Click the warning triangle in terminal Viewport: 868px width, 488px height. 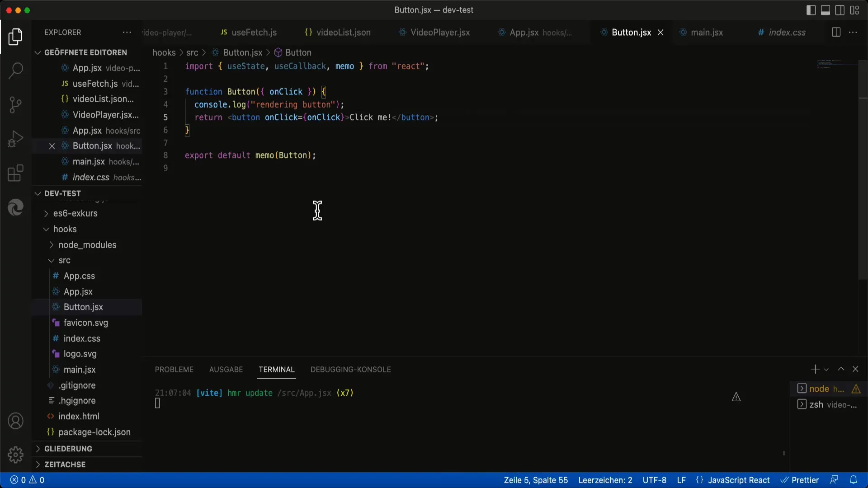[736, 397]
